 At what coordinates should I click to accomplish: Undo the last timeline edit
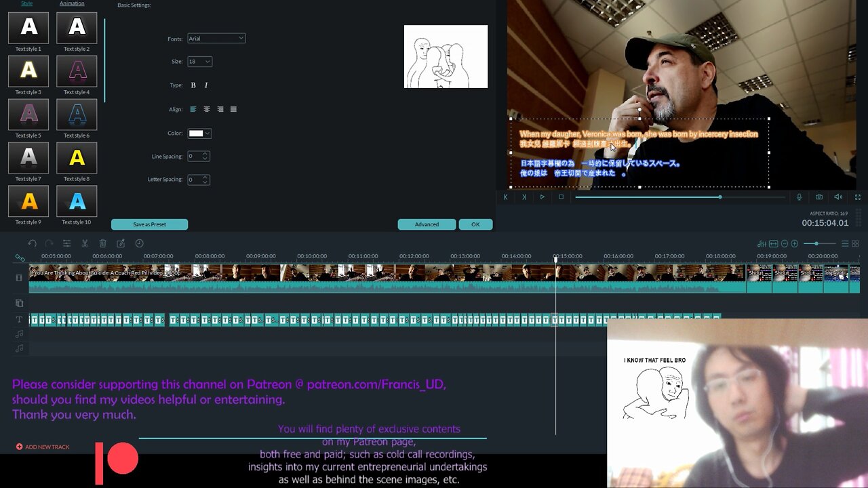[x=32, y=243]
